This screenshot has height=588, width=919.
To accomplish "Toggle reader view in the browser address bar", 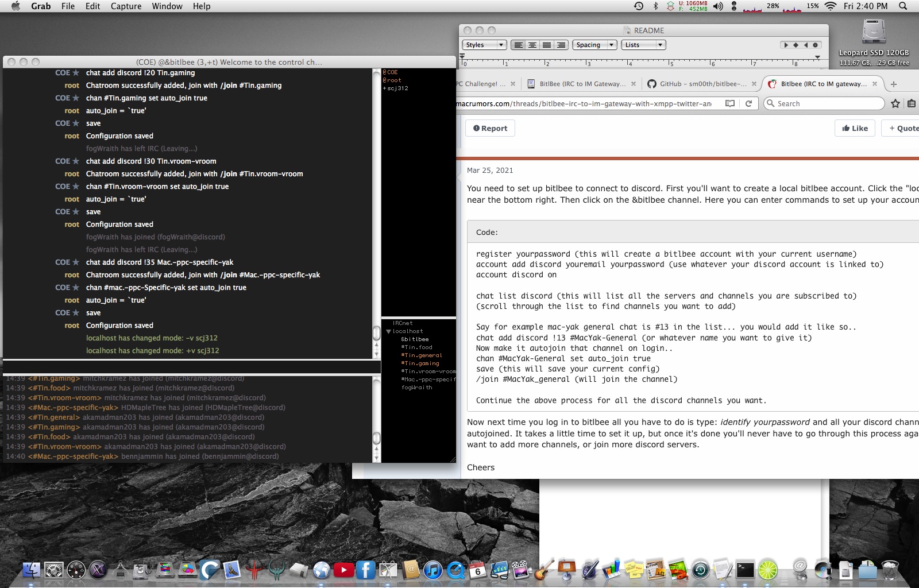I will (730, 103).
